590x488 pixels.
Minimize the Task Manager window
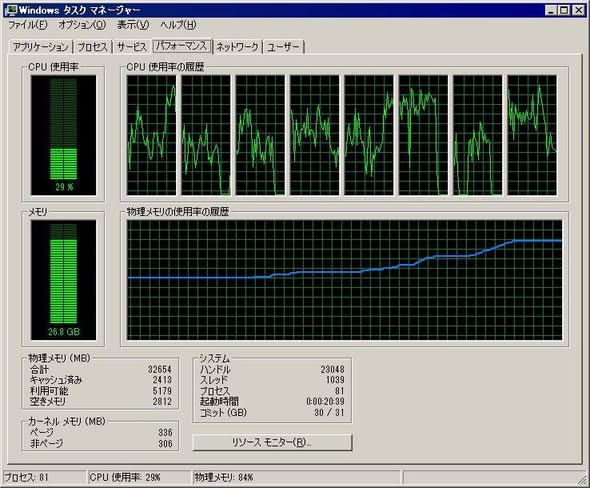tap(550, 11)
